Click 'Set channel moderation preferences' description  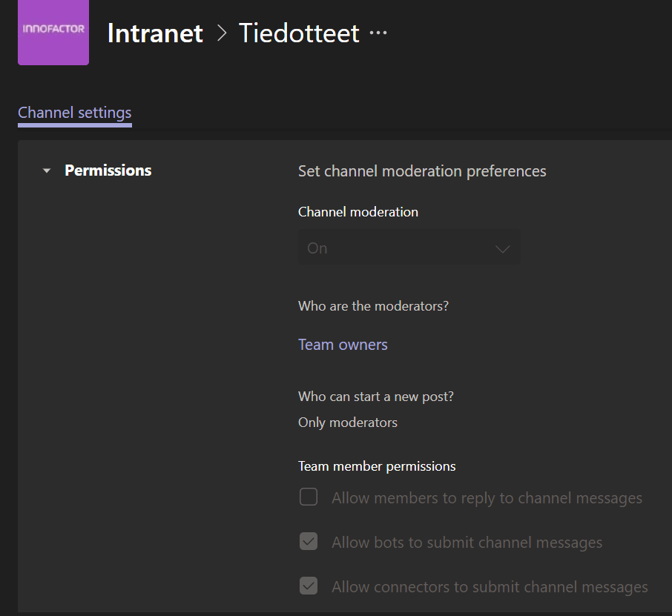coord(422,171)
